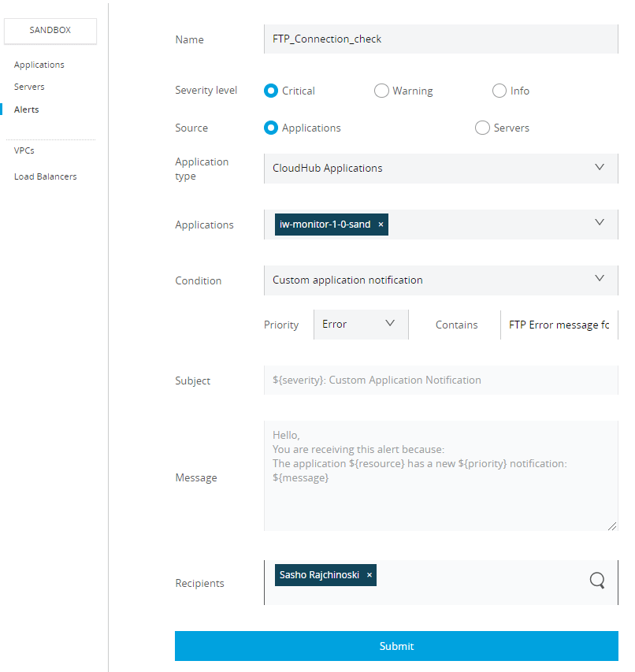Open Alerts in the sidebar
Image resolution: width=635 pixels, height=672 pixels.
pos(27,110)
